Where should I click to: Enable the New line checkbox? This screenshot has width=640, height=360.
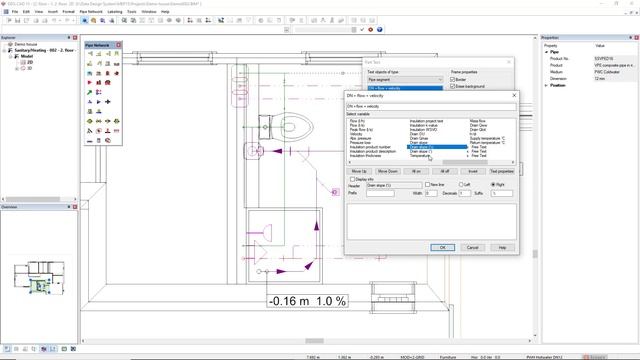click(x=427, y=185)
